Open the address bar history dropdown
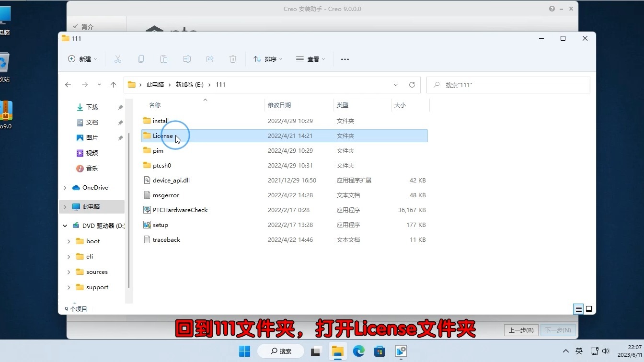 pos(396,84)
